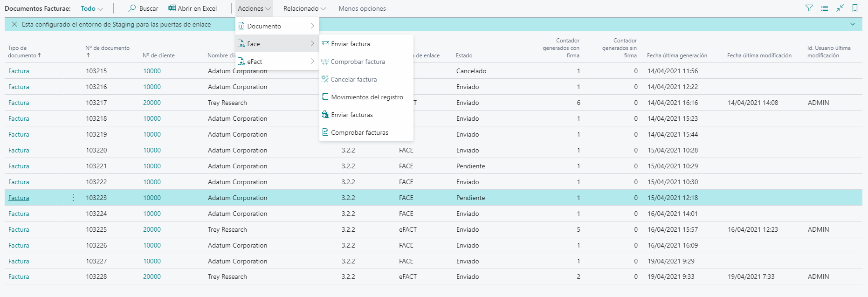Click Enviar facturas batch option
Image resolution: width=868 pixels, height=297 pixels.
[351, 115]
